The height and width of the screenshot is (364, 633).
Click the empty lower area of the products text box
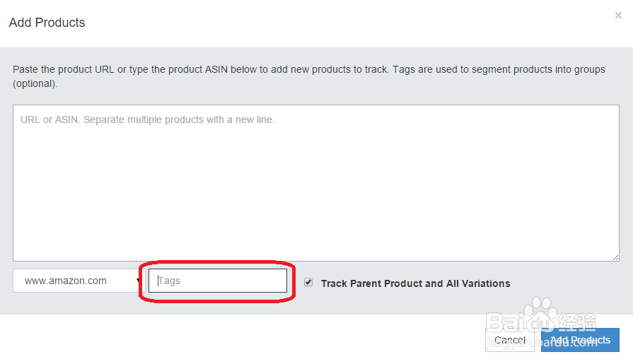pos(315,226)
